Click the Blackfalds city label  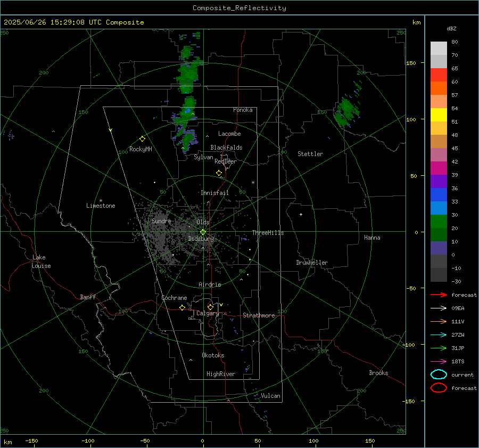[x=226, y=148]
